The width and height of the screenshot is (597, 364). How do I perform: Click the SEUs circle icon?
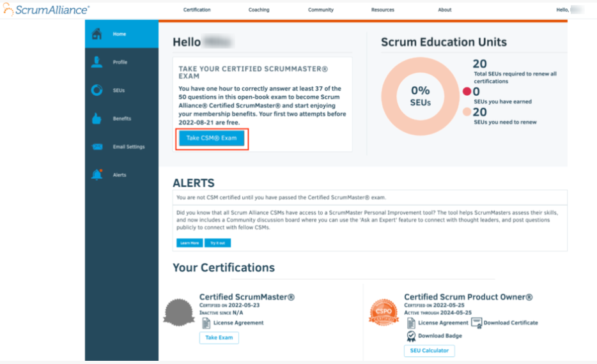[97, 90]
